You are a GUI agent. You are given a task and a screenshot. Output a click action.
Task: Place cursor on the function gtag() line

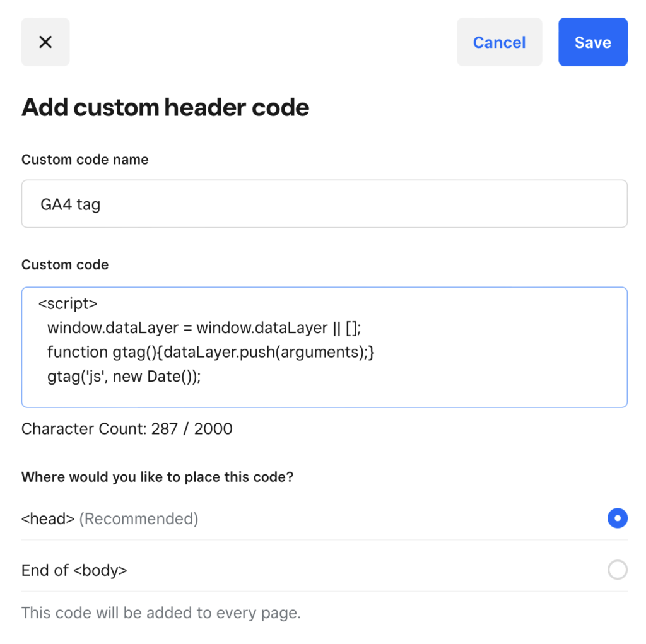[211, 352]
